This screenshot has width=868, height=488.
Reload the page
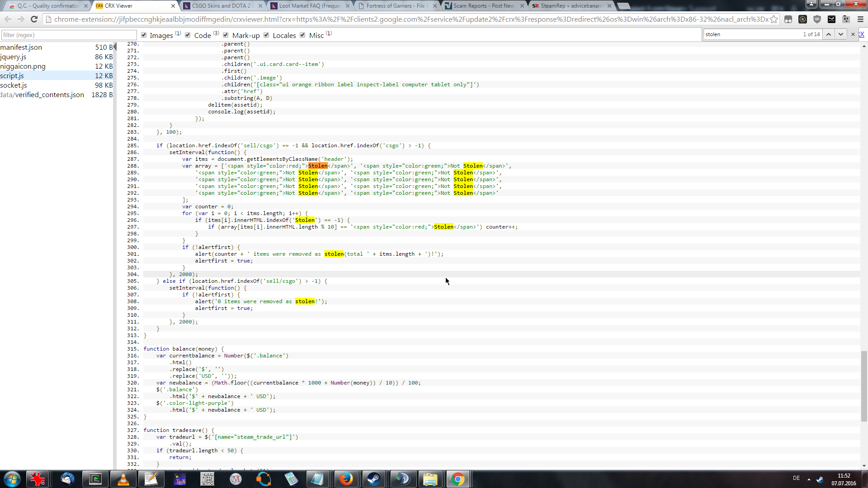[34, 19]
